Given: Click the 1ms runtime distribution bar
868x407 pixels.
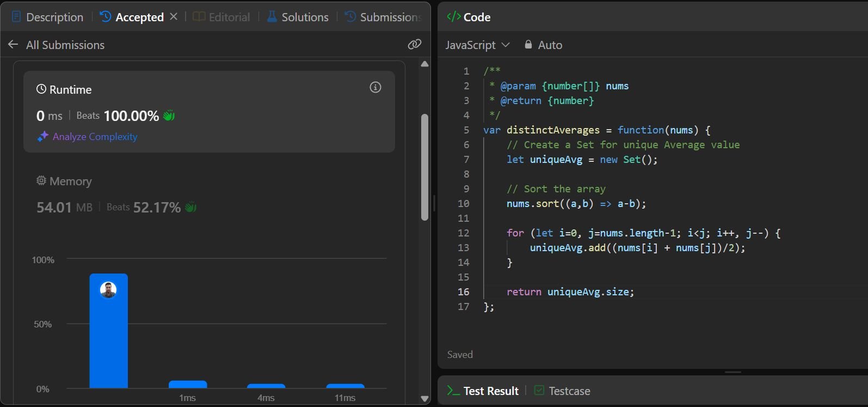Looking at the screenshot, I should pos(188,384).
